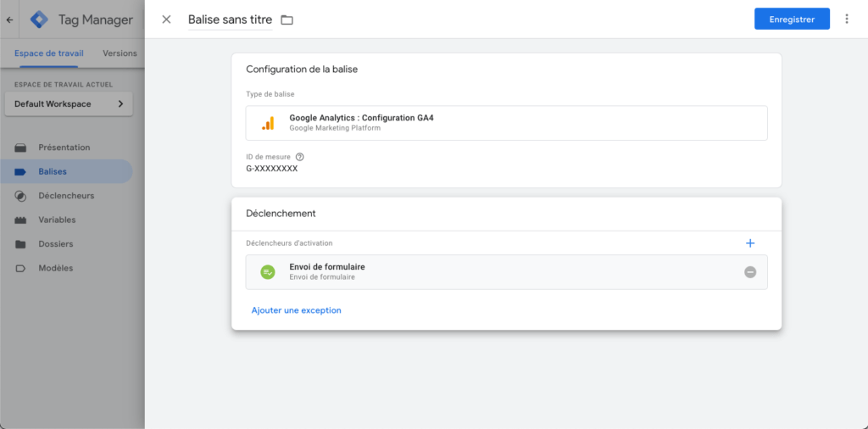The width and height of the screenshot is (868, 429).
Task: Edit the tag name Balise sans titre
Action: tap(231, 20)
